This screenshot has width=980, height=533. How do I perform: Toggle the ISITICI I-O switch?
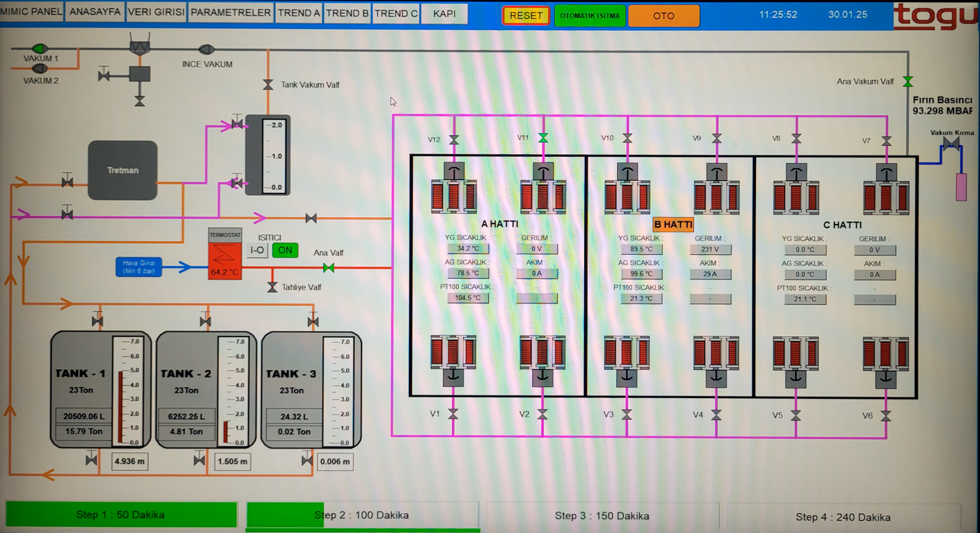257,250
